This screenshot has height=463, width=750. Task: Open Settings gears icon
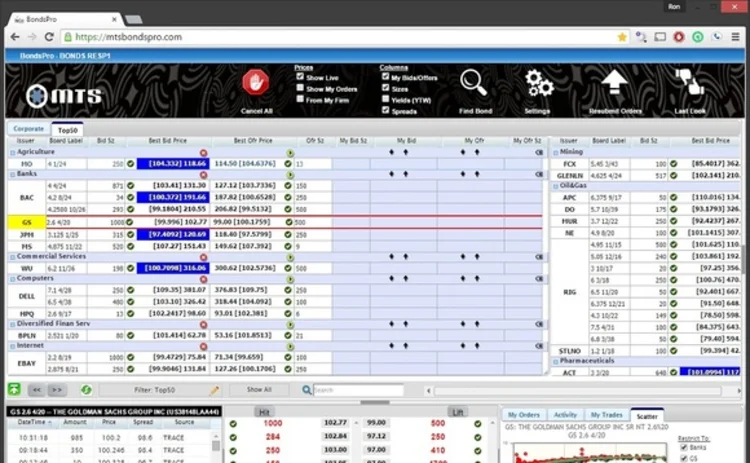click(539, 83)
